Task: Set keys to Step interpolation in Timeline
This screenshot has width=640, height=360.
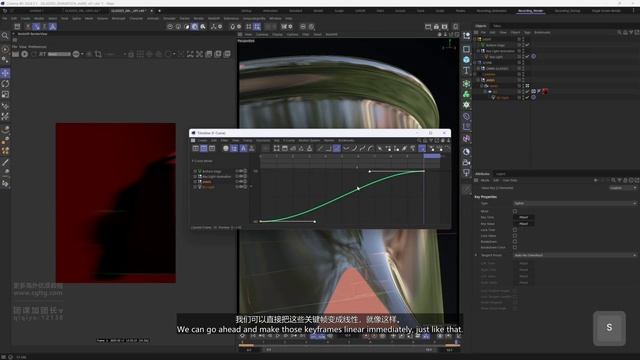Action: coord(328,148)
